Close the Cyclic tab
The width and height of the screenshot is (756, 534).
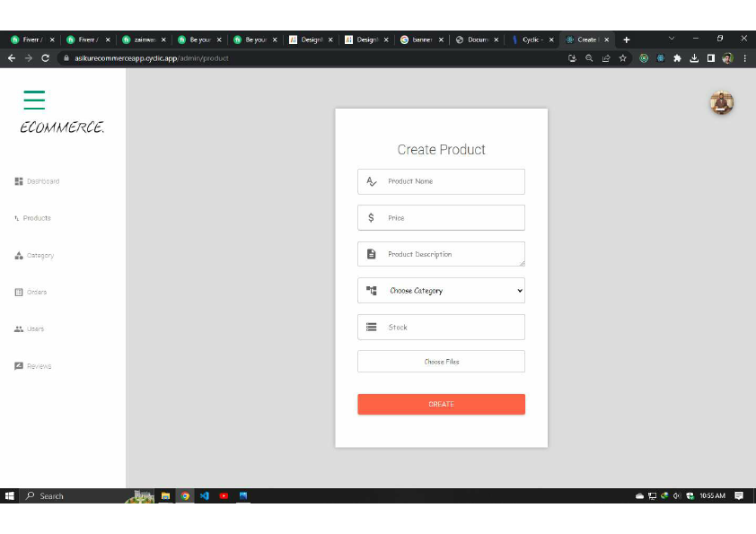551,40
